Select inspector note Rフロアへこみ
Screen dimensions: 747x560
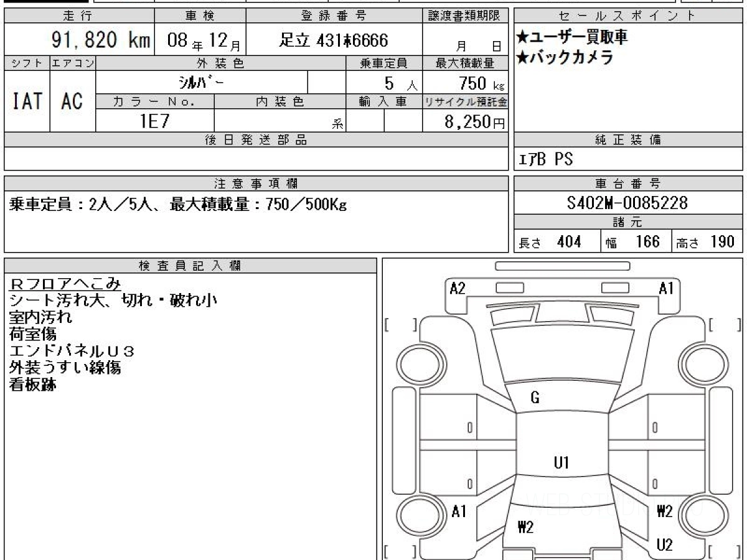point(65,284)
